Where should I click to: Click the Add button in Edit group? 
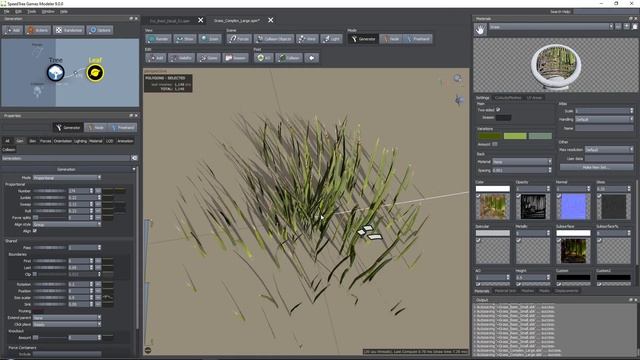[156, 58]
